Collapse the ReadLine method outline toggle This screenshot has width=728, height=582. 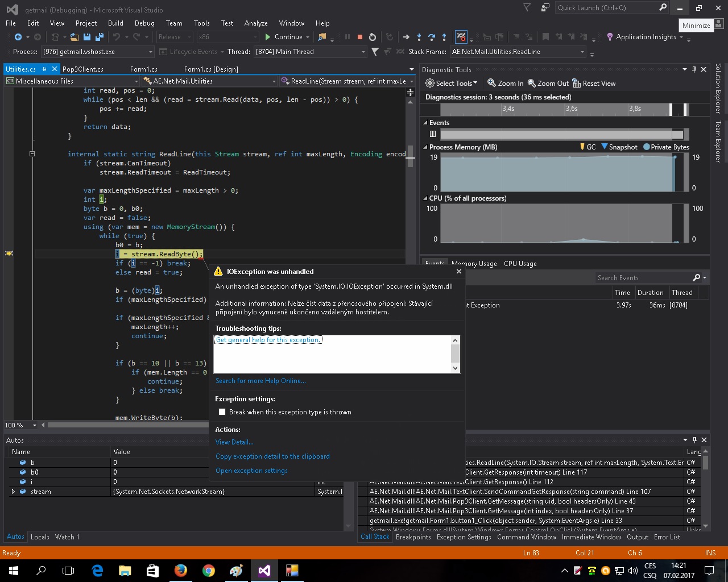(x=32, y=154)
